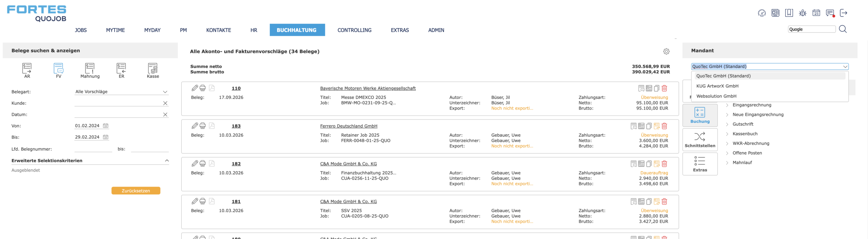Open the KONTAKTE menu

click(x=218, y=30)
